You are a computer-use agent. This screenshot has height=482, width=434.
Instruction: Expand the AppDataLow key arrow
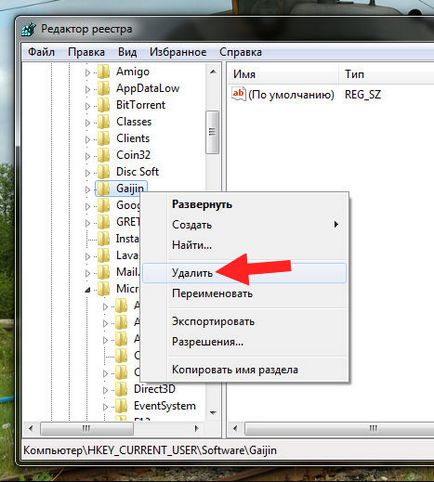[x=88, y=89]
